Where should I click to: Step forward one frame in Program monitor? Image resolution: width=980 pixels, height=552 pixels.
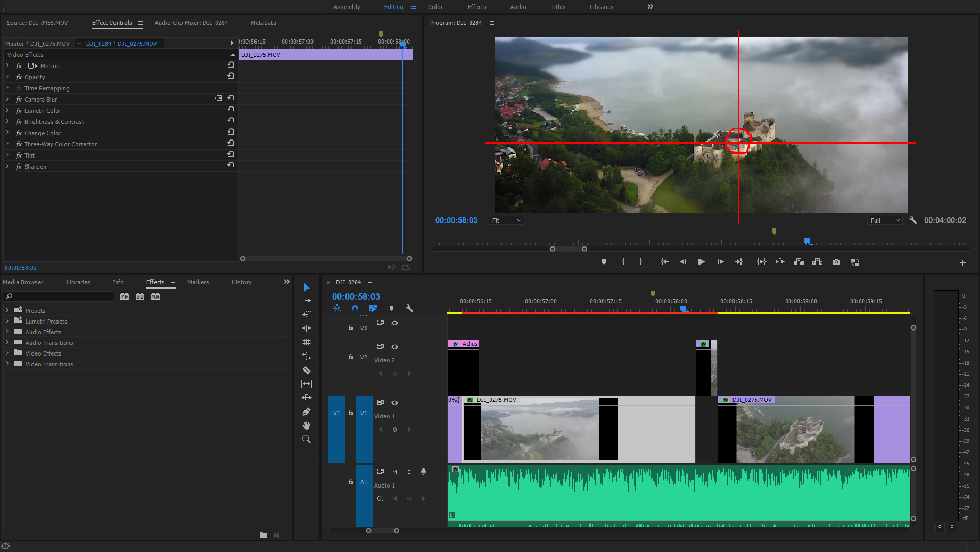pyautogui.click(x=720, y=262)
